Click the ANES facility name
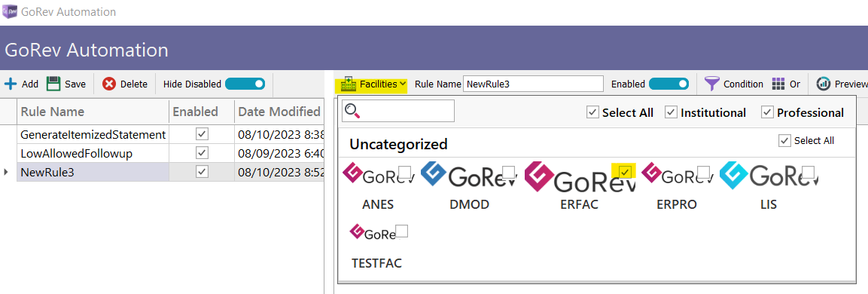Viewport: 868px width, 294px height. 378,204
